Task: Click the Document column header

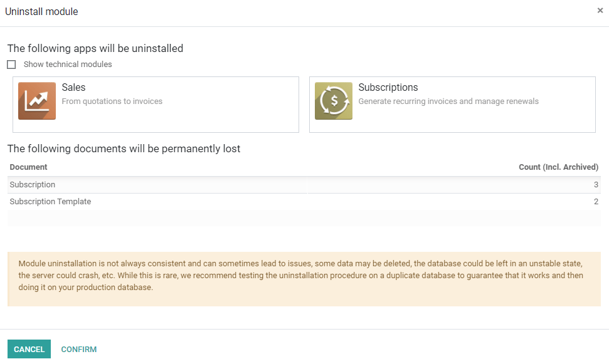Action: point(28,167)
